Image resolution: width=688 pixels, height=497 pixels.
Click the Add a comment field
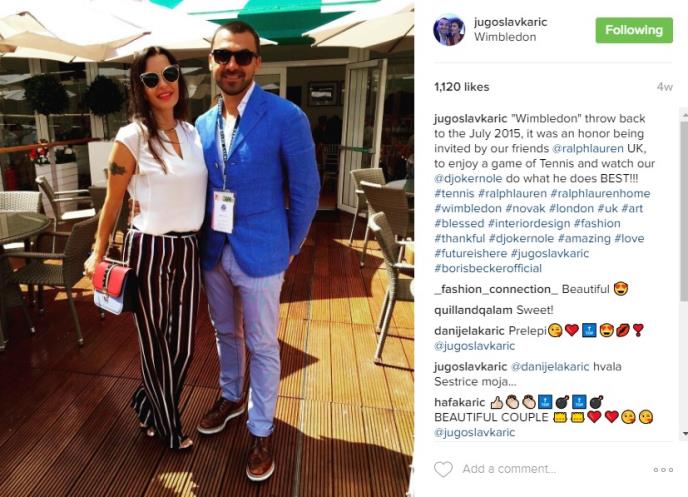[551, 469]
